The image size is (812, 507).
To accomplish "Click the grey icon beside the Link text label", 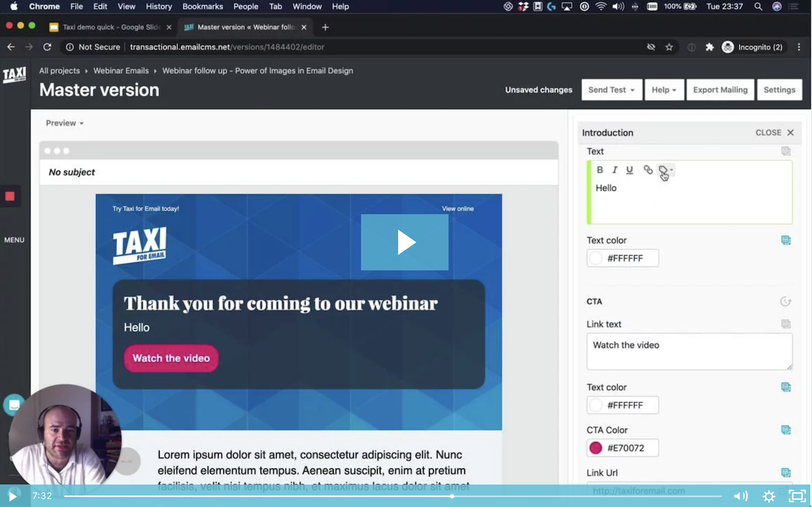I will coord(786,324).
